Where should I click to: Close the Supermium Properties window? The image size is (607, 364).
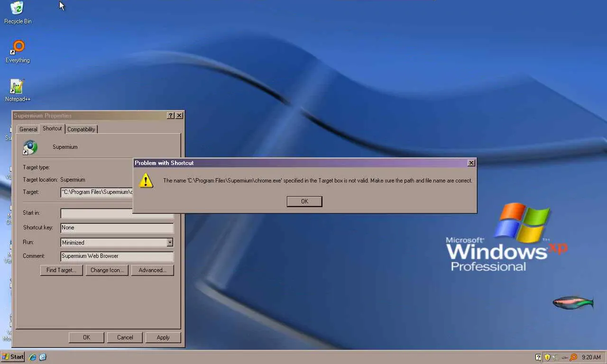(179, 116)
